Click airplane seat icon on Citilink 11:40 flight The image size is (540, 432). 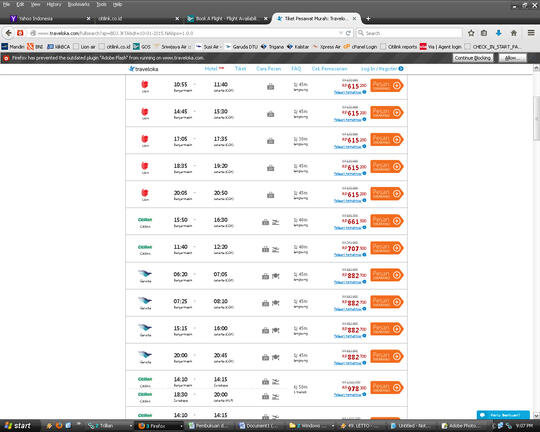tap(276, 249)
